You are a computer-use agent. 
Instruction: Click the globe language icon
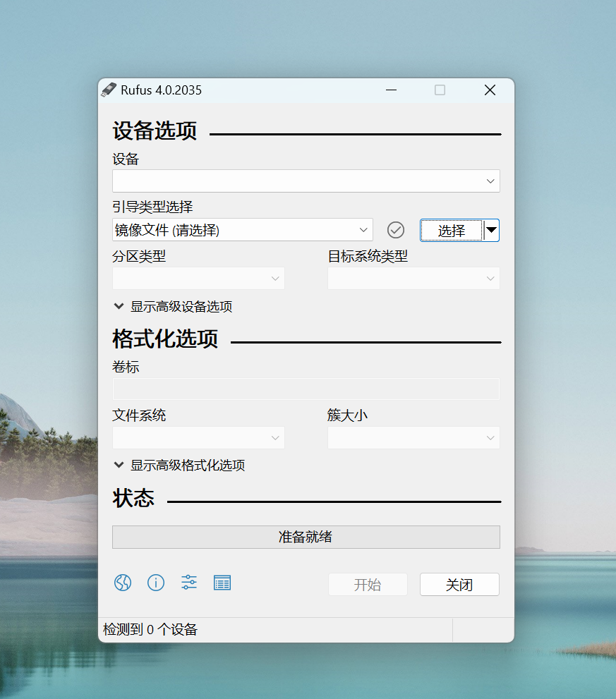coord(123,583)
